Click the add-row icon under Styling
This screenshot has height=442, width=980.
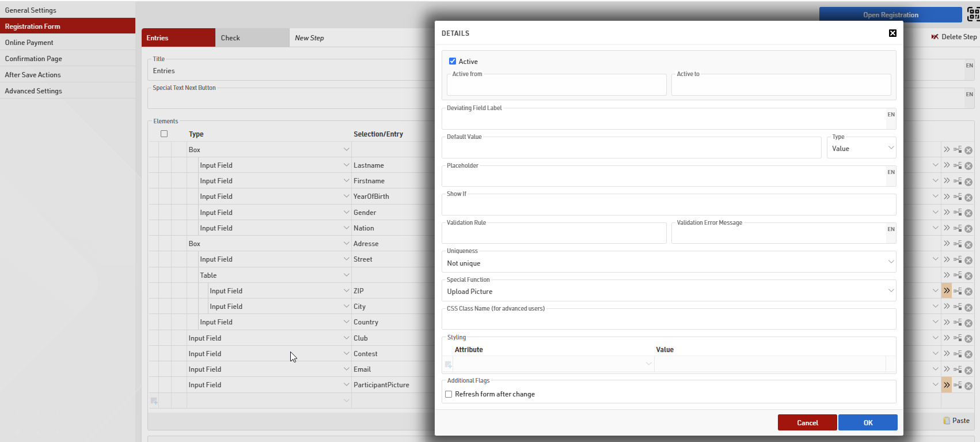pyautogui.click(x=448, y=364)
